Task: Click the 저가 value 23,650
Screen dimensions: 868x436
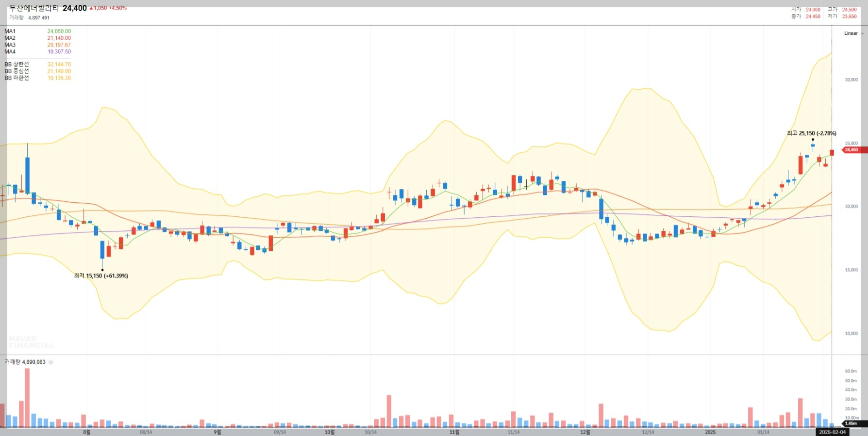Action: 850,16
